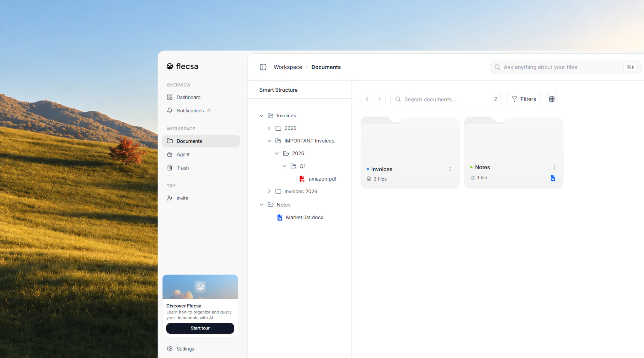
Task: Open the Notes card three-dot menu
Action: pos(554,167)
